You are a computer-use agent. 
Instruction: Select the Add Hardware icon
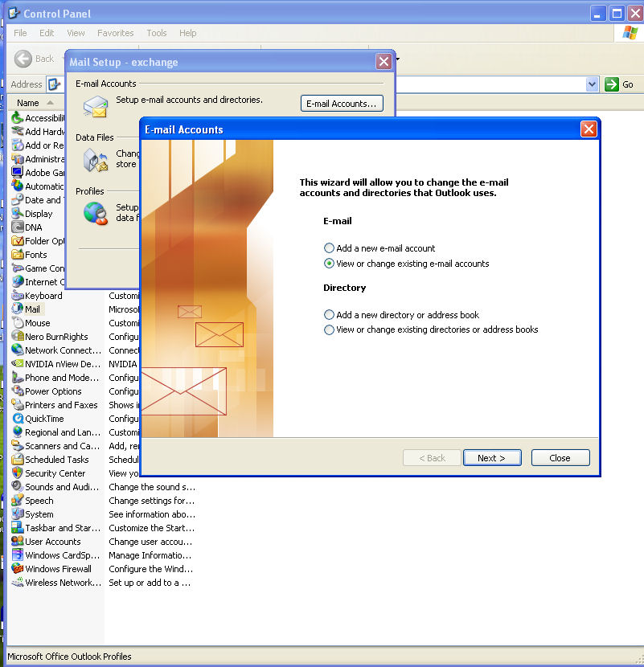point(18,131)
